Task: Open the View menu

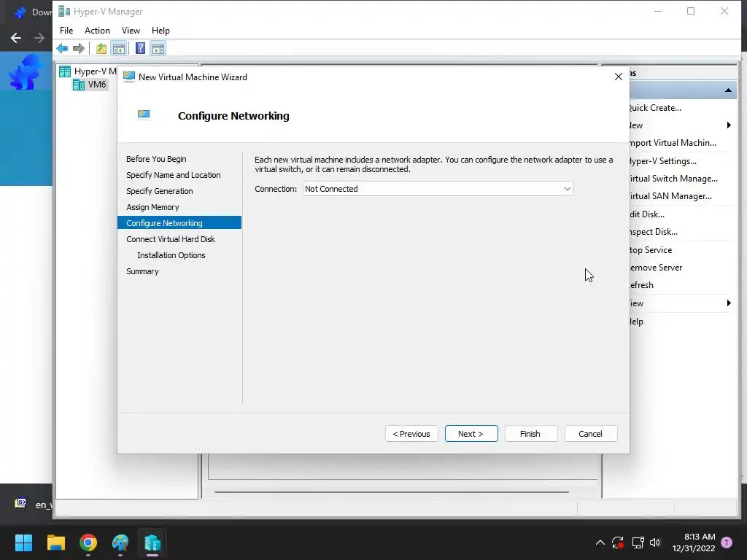Action: click(x=131, y=31)
